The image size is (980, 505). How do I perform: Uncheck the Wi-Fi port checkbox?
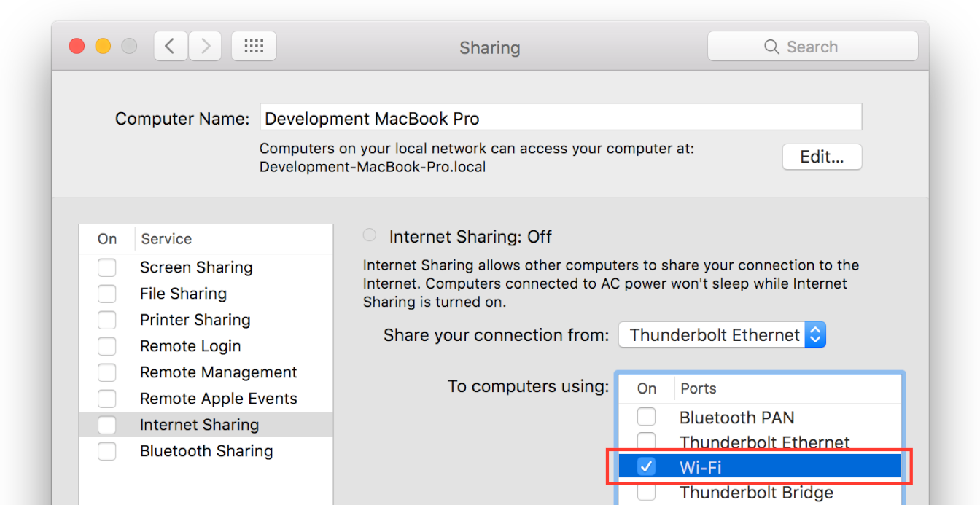click(x=646, y=467)
